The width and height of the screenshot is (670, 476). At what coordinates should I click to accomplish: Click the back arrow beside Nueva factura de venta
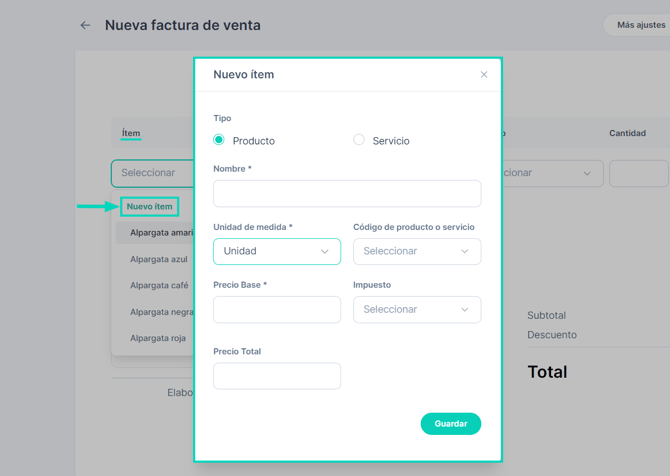tap(85, 25)
